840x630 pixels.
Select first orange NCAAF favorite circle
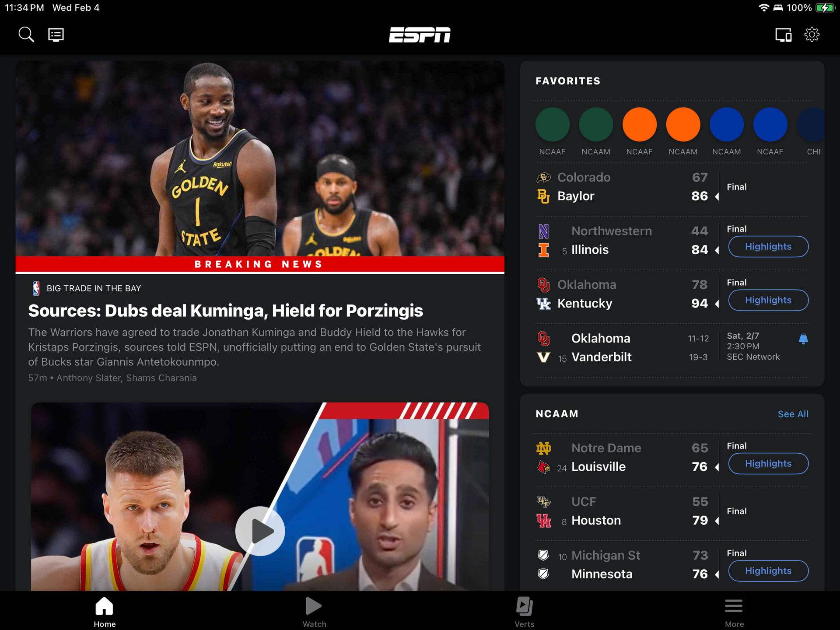pyautogui.click(x=639, y=125)
